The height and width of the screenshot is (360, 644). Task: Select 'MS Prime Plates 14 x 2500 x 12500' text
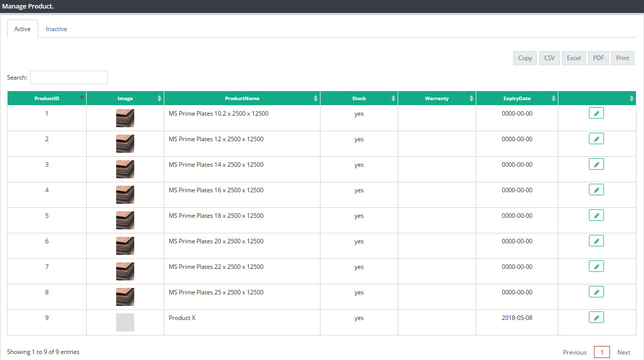click(216, 165)
